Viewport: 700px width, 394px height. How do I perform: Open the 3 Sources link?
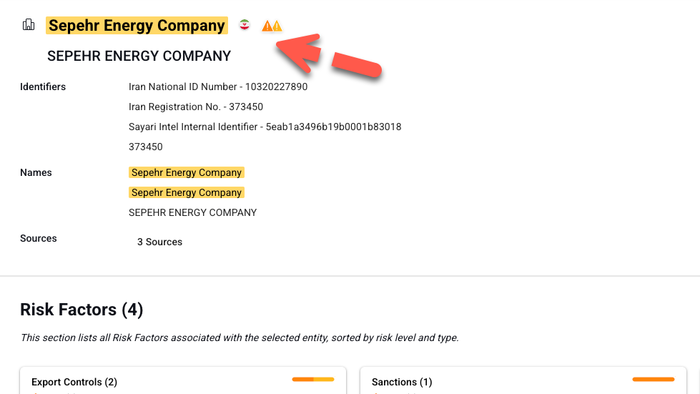pyautogui.click(x=159, y=242)
